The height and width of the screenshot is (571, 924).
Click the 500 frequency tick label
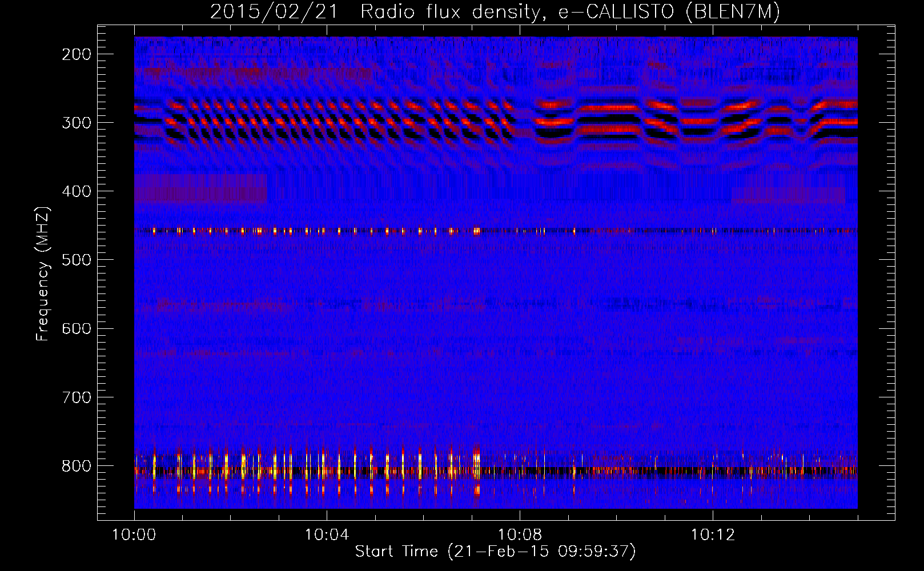[x=77, y=260]
